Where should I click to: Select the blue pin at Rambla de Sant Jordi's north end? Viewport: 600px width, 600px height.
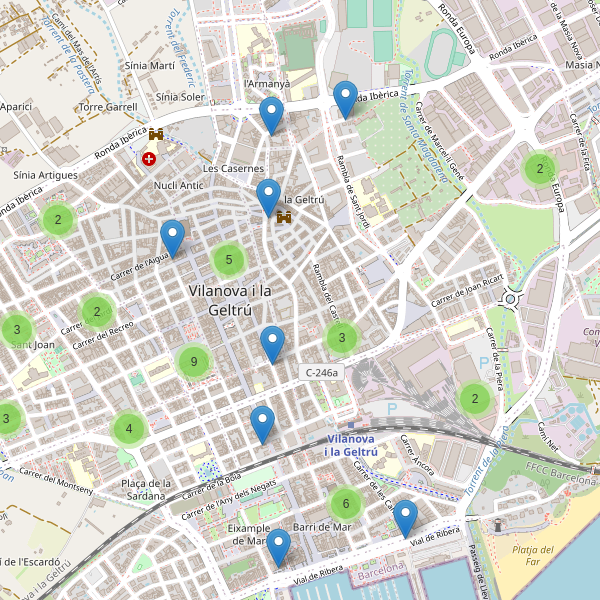346,100
